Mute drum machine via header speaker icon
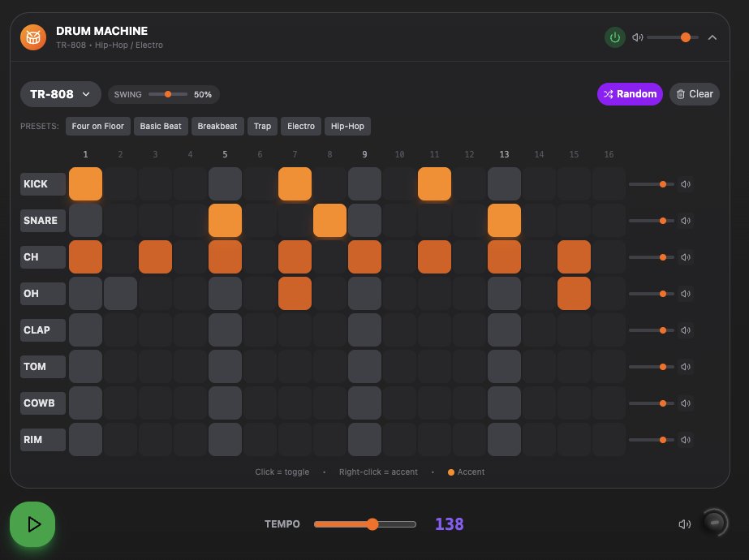This screenshot has width=749, height=560. (637, 37)
